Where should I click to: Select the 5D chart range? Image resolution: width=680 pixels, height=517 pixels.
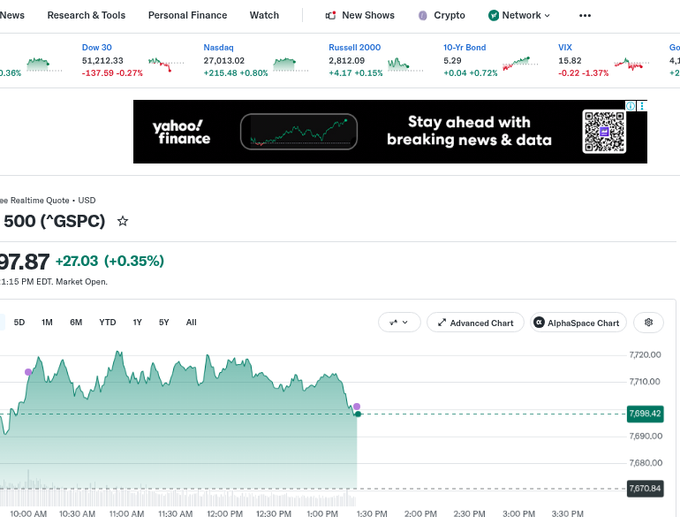[x=19, y=322]
